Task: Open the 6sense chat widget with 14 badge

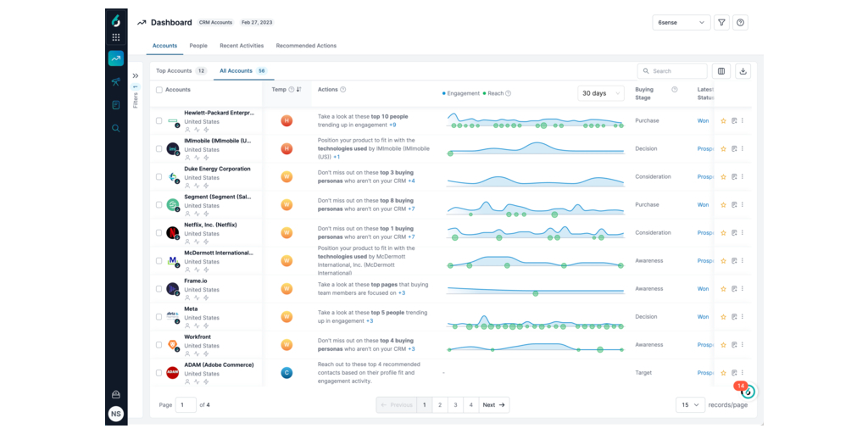Action: tap(748, 392)
